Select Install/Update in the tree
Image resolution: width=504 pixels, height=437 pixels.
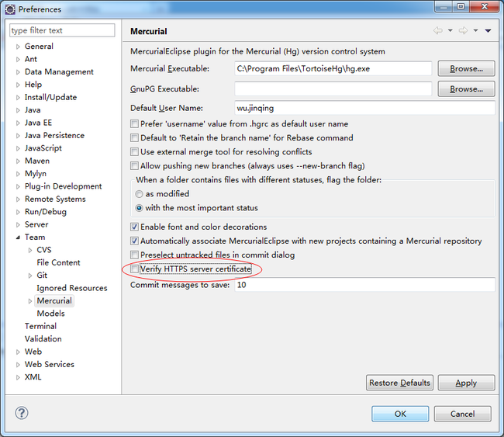(x=50, y=97)
